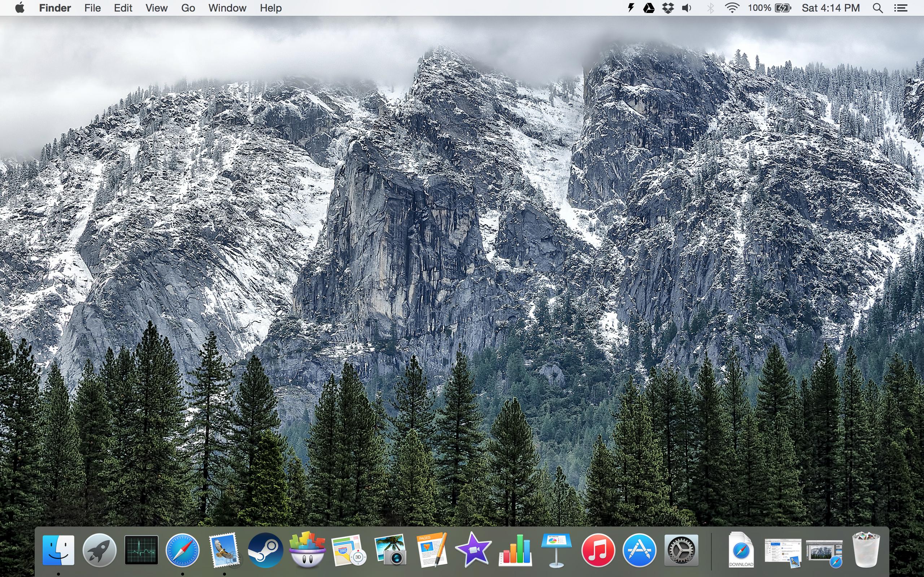Open the volume control menu
Image resolution: width=924 pixels, height=577 pixels.
(687, 8)
